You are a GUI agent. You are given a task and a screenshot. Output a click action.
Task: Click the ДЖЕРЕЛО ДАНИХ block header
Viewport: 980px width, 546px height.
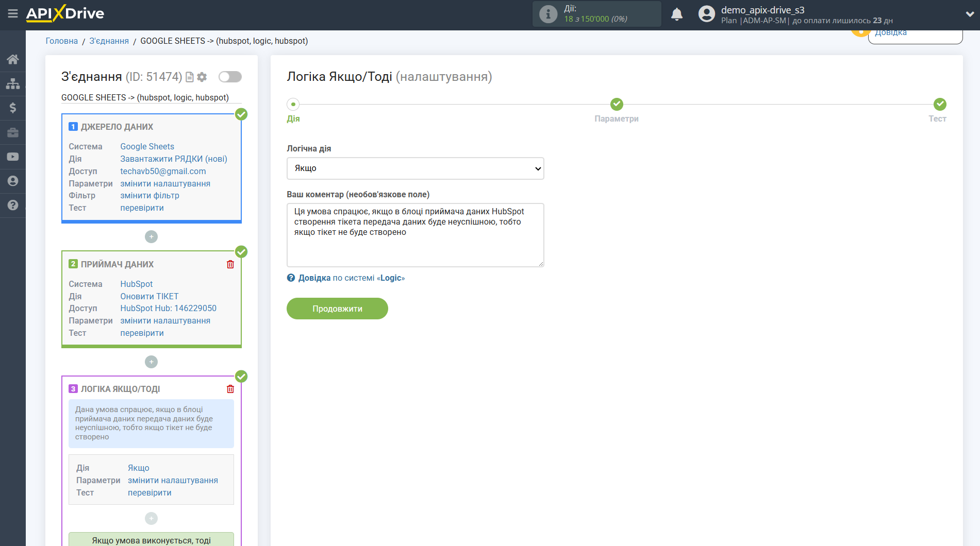pos(117,127)
